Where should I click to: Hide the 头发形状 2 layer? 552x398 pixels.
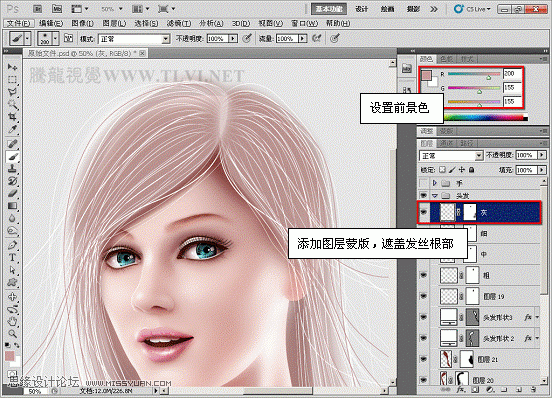pyautogui.click(x=424, y=338)
